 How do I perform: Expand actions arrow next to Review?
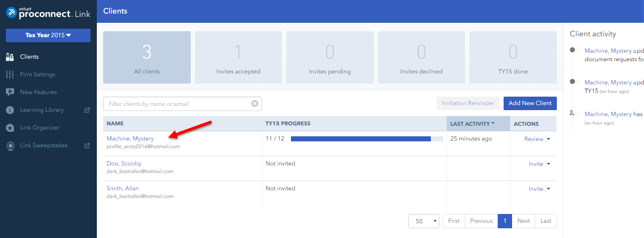[548, 139]
